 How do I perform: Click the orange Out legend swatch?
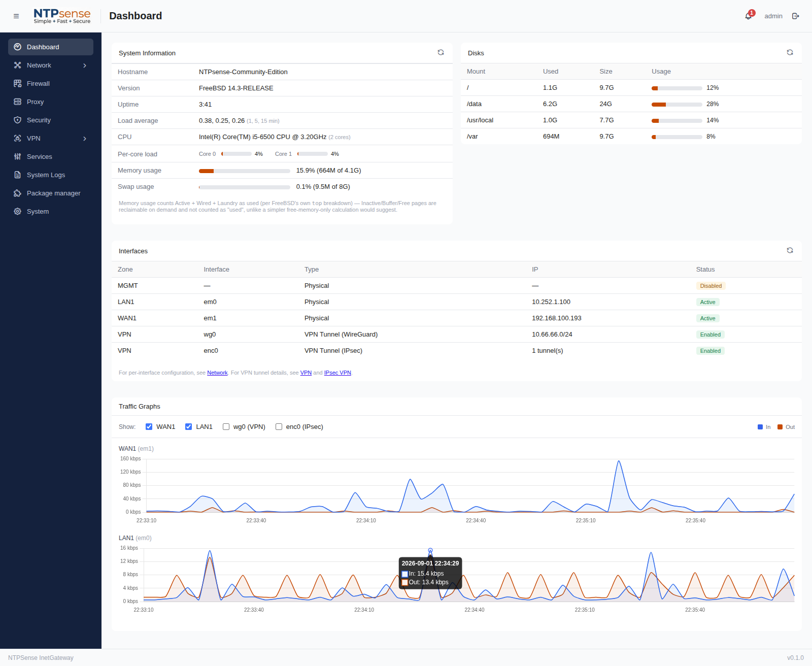[x=780, y=427]
